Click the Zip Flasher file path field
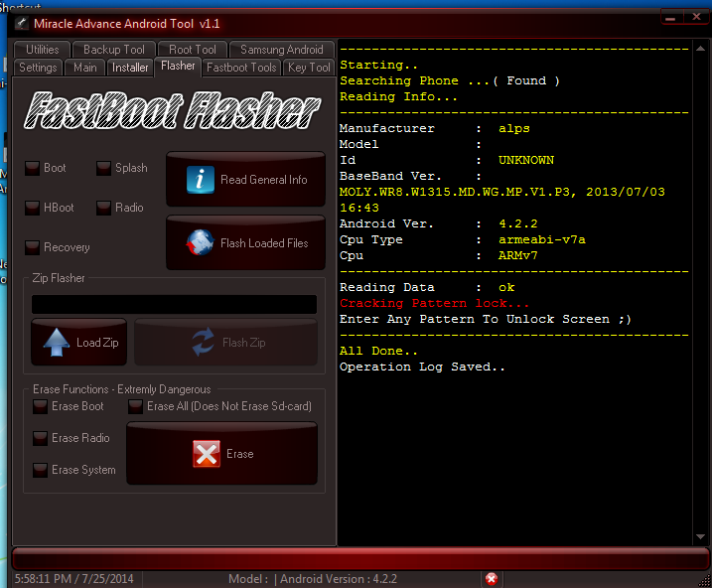This screenshot has height=588, width=712. [x=174, y=304]
